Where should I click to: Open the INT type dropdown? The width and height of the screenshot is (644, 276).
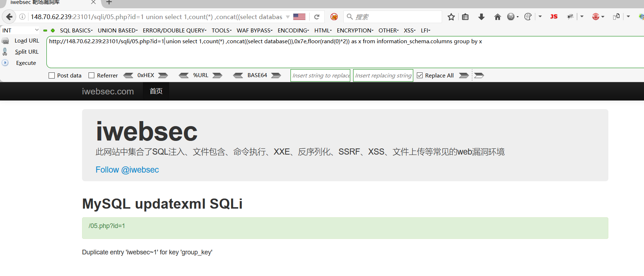point(20,30)
